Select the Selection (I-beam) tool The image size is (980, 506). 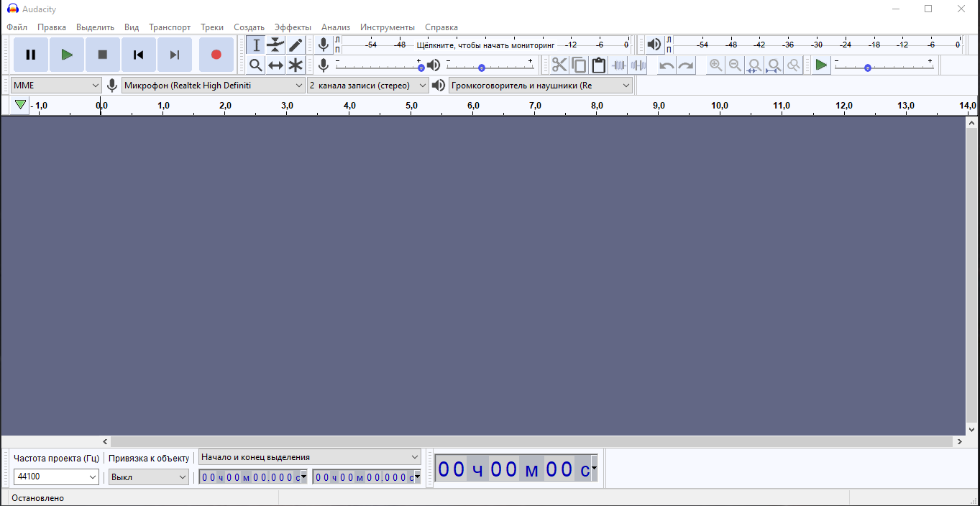(256, 45)
